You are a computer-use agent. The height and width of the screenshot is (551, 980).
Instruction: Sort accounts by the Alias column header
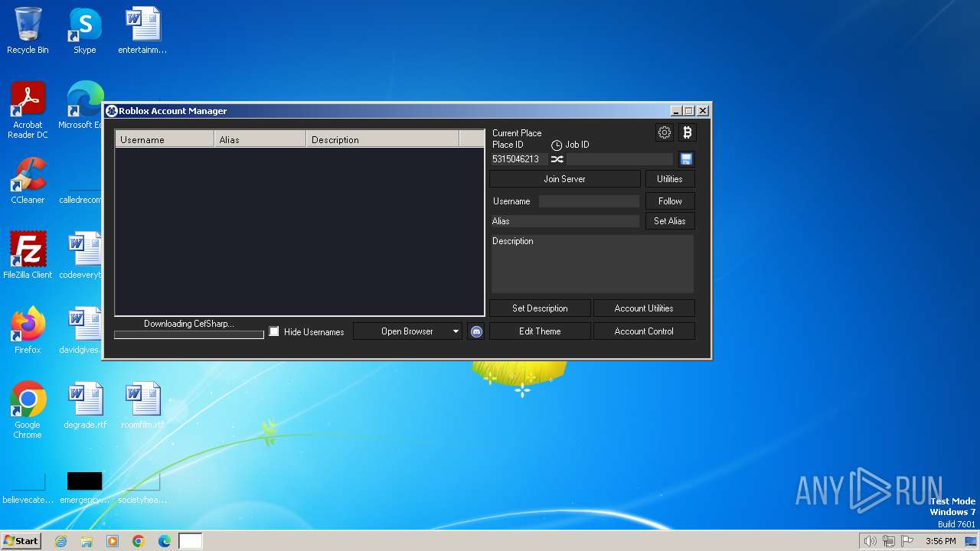pos(260,139)
